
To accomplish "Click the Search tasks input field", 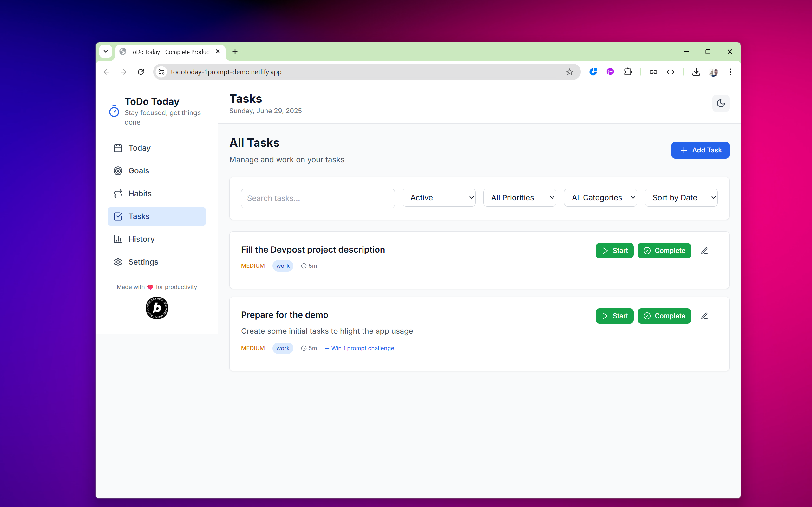I will pos(318,198).
